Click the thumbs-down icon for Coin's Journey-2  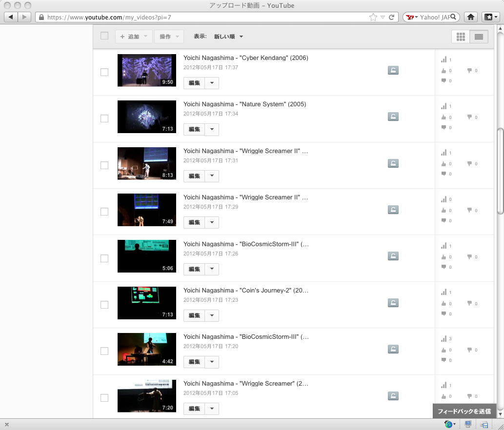[470, 303]
